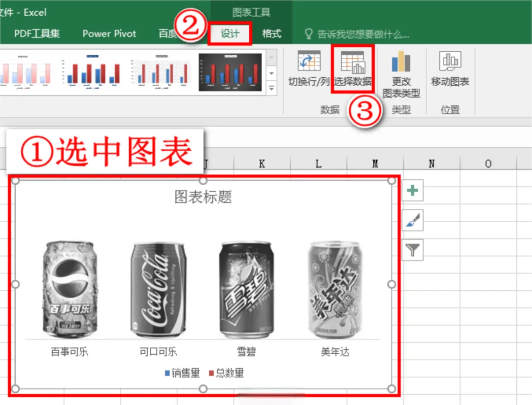
Task: Select the dark background chart style thumbnail
Action: [231, 72]
